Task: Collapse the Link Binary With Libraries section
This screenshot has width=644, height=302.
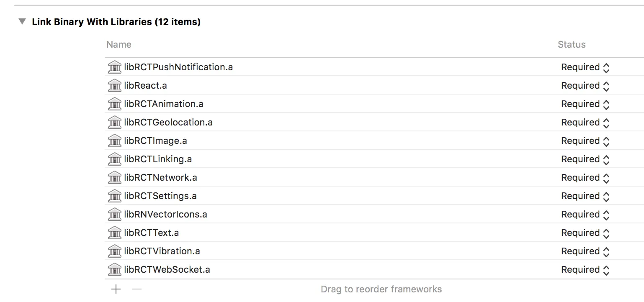Action: coord(22,22)
